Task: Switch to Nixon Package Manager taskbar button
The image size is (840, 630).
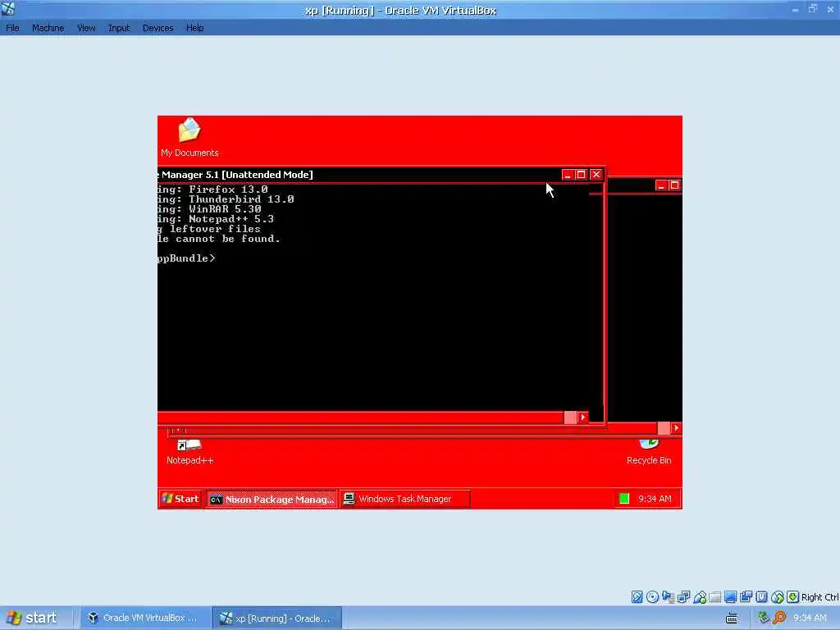Action: pyautogui.click(x=272, y=500)
